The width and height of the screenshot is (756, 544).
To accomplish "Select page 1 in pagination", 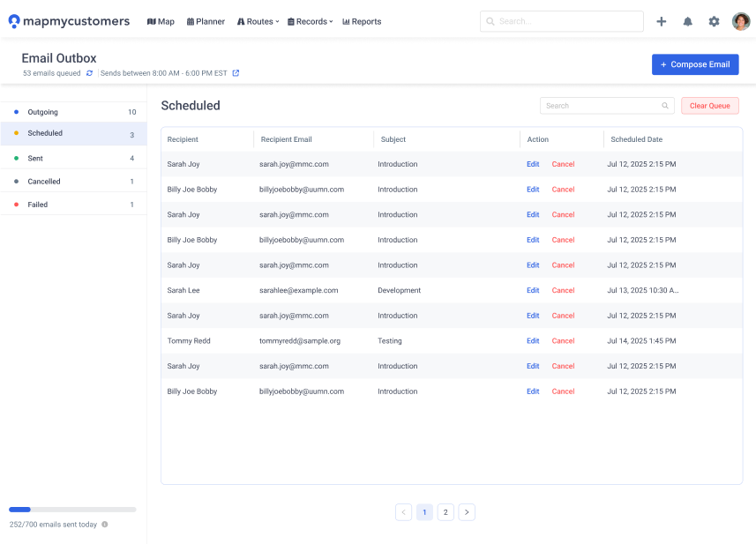I will [424, 512].
